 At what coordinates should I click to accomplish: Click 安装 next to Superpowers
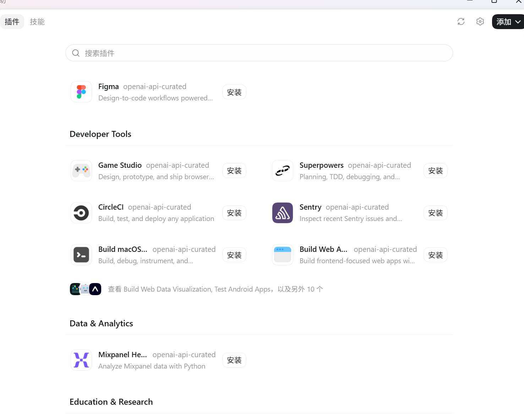pyautogui.click(x=436, y=171)
